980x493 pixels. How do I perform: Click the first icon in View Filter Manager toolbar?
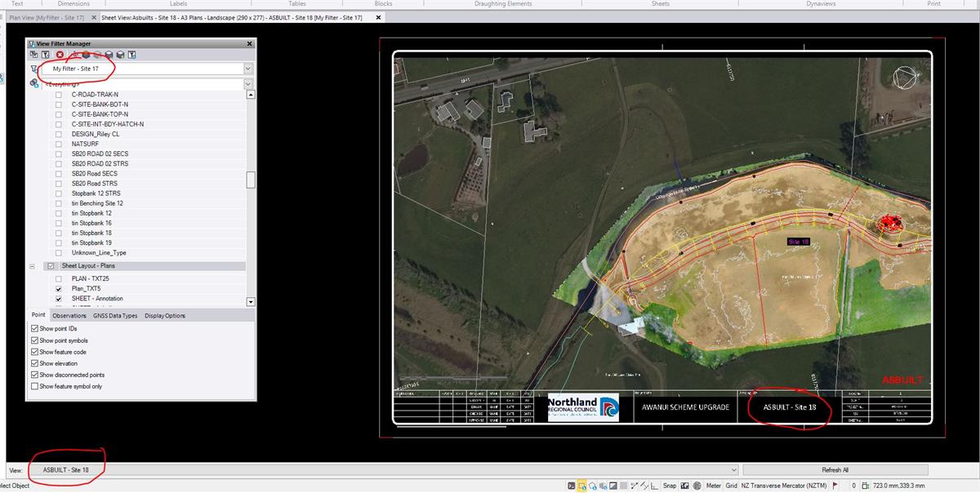tap(33, 55)
